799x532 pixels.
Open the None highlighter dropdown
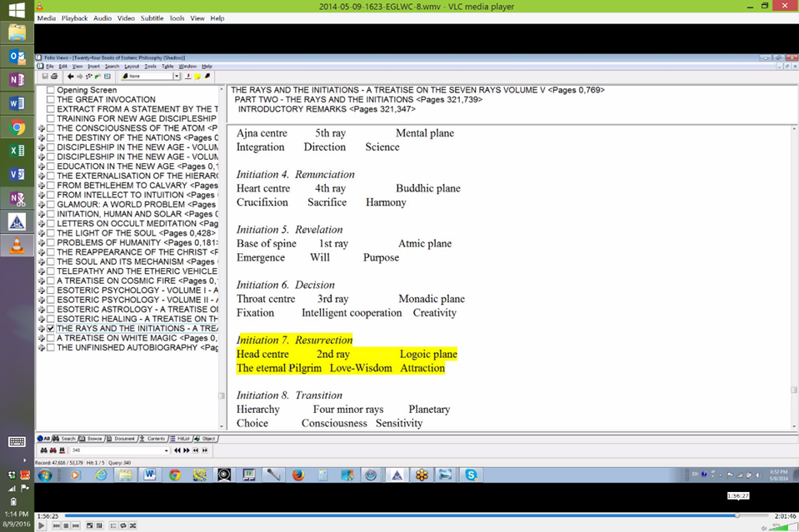point(177,77)
